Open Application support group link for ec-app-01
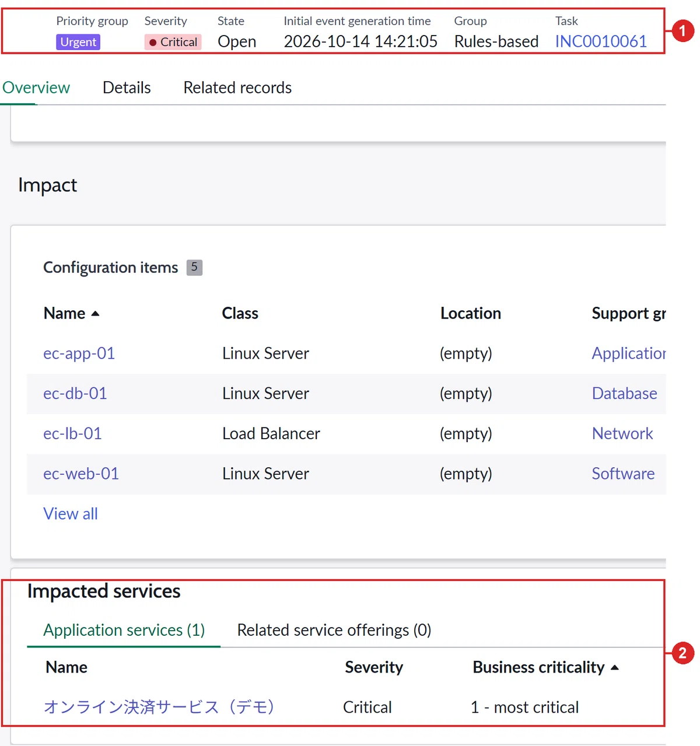The image size is (700, 746). coord(629,353)
